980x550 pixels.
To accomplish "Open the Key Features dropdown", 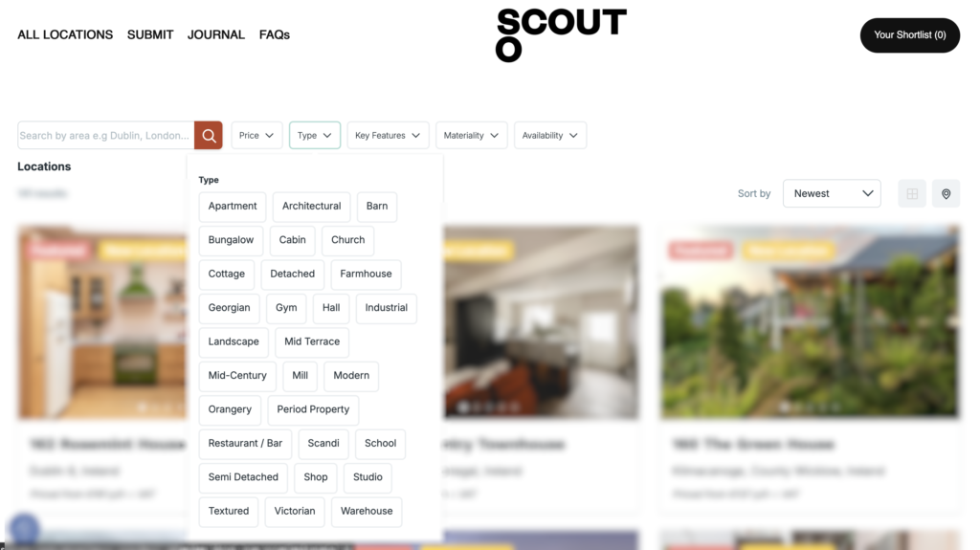I will coord(389,135).
